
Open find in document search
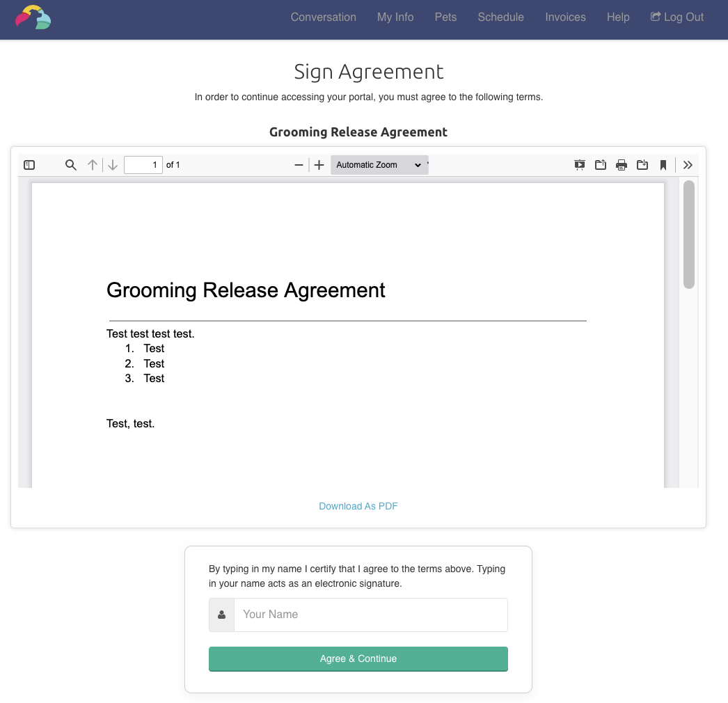[x=70, y=165]
